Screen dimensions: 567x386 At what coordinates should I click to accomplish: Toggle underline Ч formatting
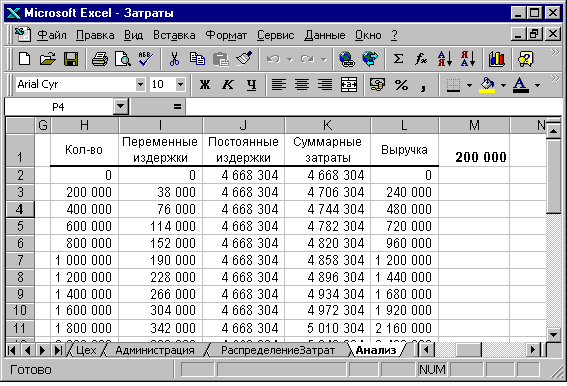coord(251,85)
